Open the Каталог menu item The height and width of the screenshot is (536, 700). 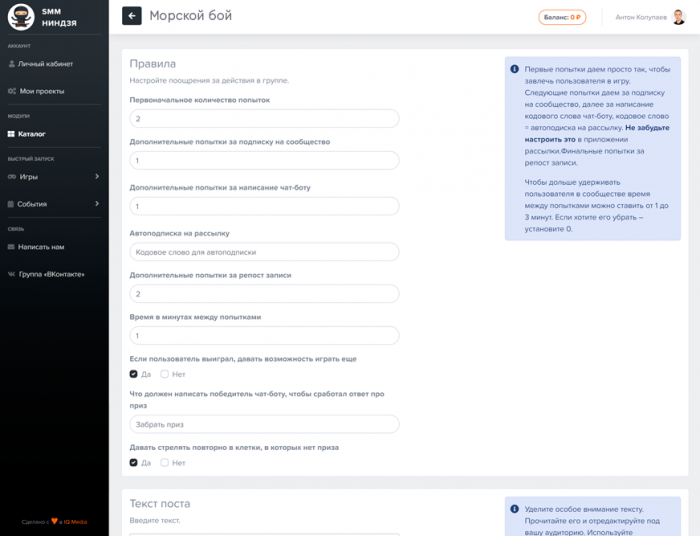tap(32, 133)
